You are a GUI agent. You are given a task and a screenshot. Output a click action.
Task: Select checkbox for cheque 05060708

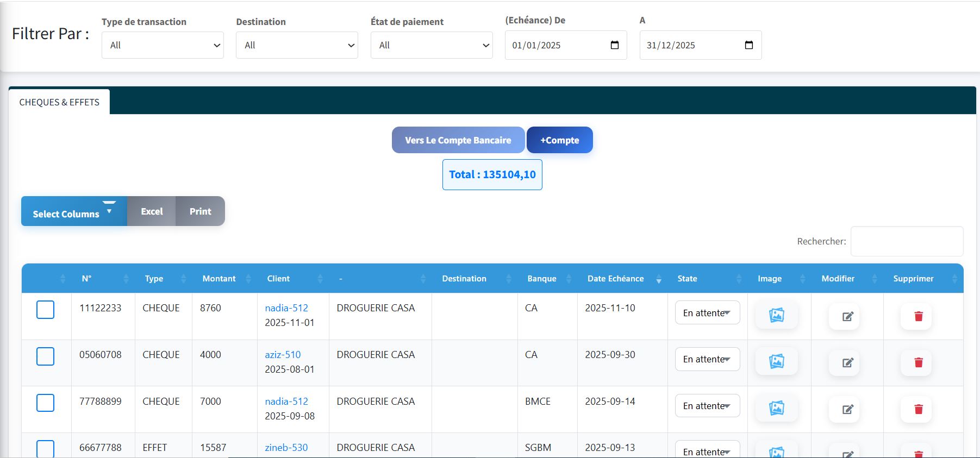coord(45,356)
